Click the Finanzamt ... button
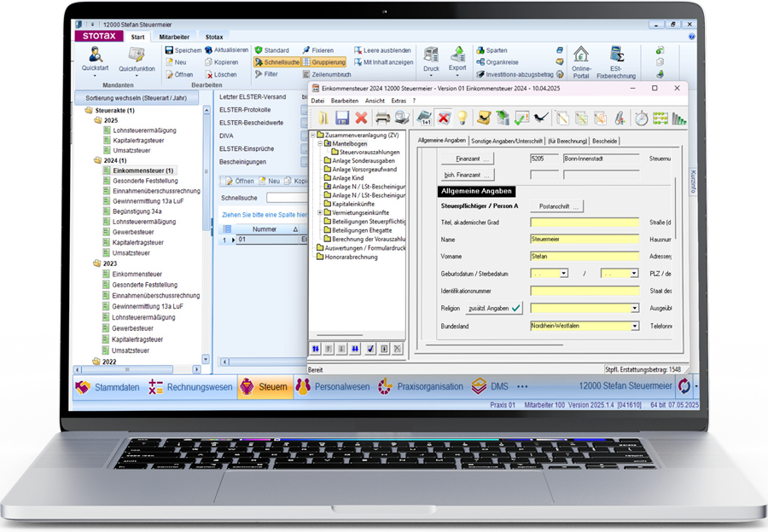The image size is (768, 532). click(x=468, y=159)
